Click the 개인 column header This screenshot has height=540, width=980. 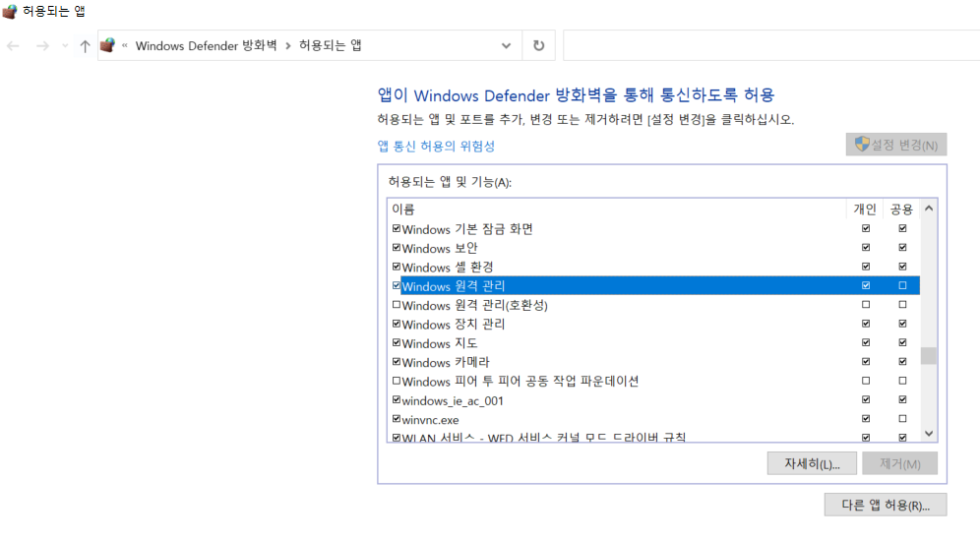(x=865, y=210)
